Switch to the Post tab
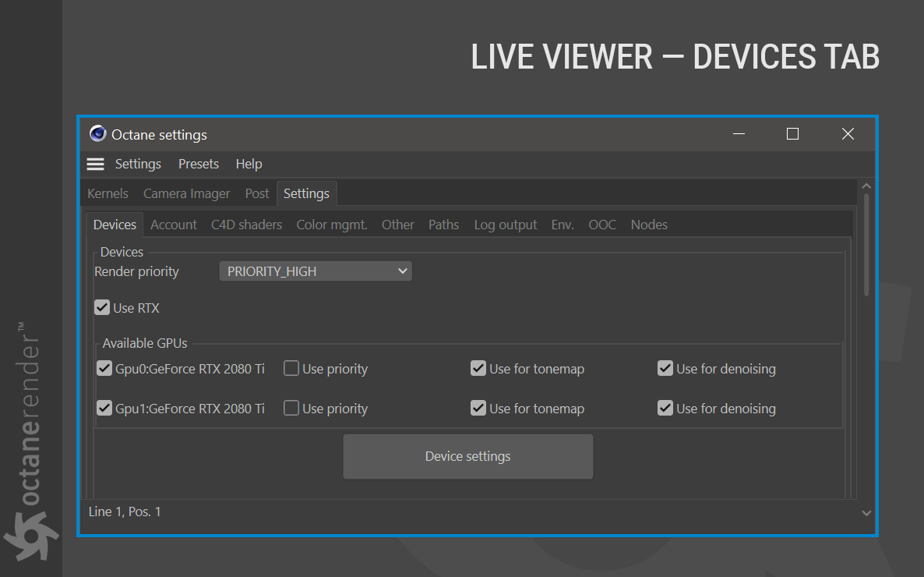This screenshot has height=577, width=924. click(x=257, y=193)
